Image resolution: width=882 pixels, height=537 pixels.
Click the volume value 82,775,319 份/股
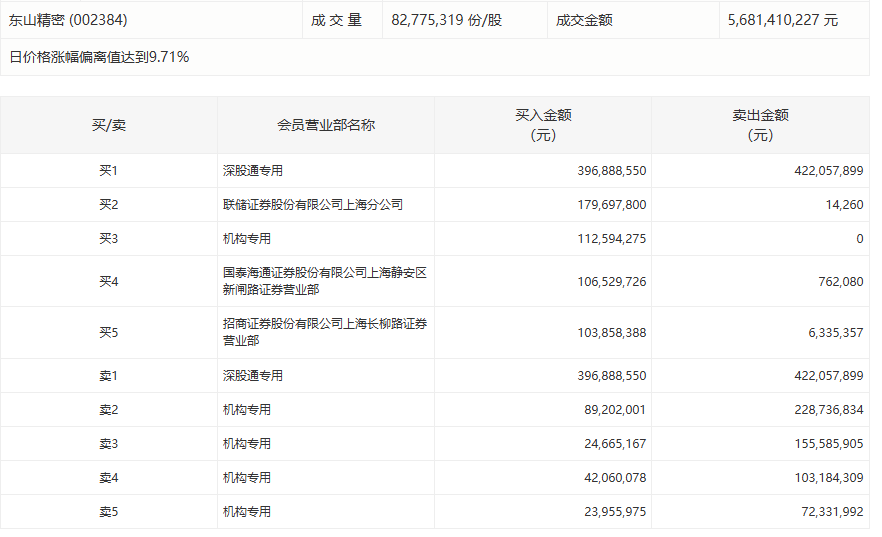click(x=447, y=20)
